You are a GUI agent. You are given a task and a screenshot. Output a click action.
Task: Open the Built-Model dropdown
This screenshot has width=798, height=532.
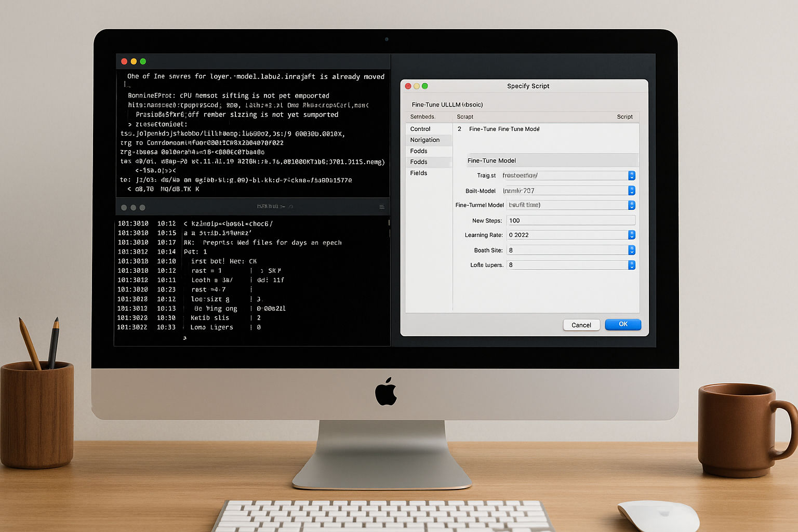632,190
